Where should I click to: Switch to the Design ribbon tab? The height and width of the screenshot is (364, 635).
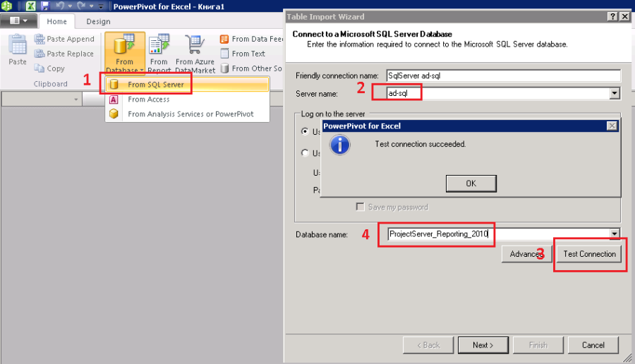(98, 21)
